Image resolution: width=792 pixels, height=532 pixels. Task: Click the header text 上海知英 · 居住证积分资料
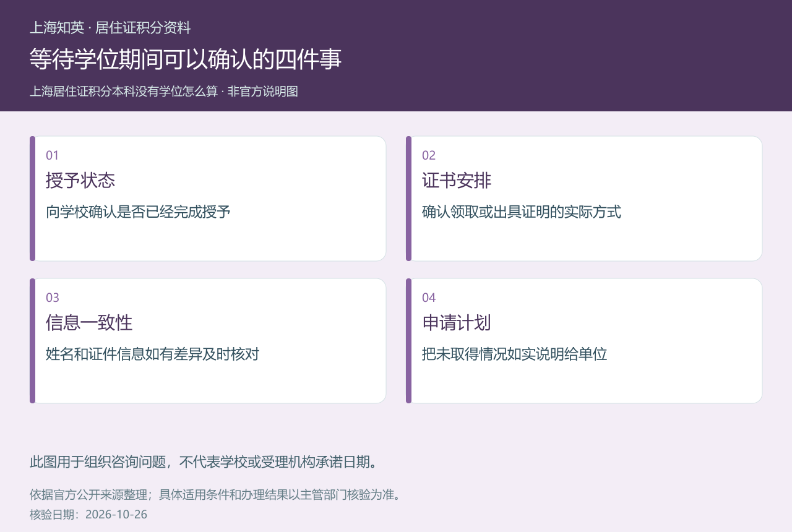110,28
